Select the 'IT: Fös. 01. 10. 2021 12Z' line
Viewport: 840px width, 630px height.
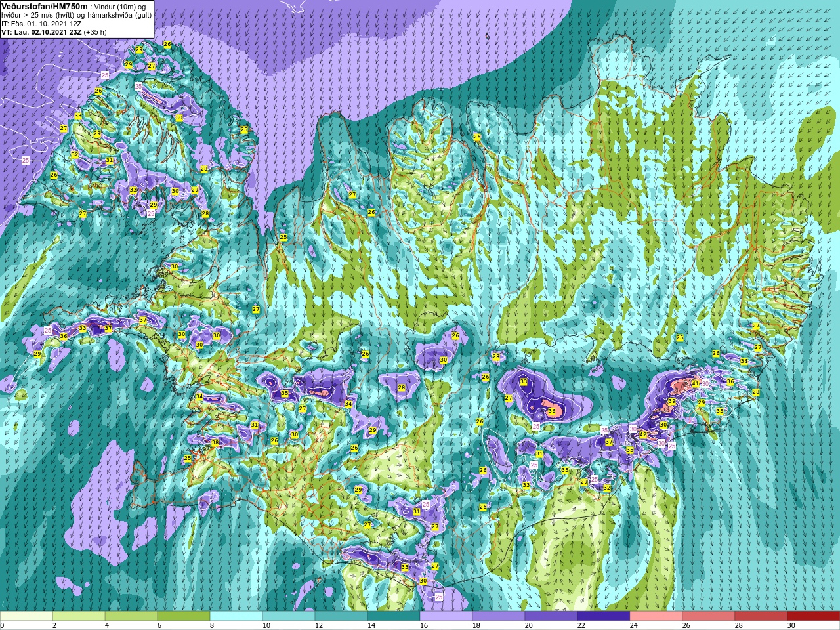tap(41, 23)
